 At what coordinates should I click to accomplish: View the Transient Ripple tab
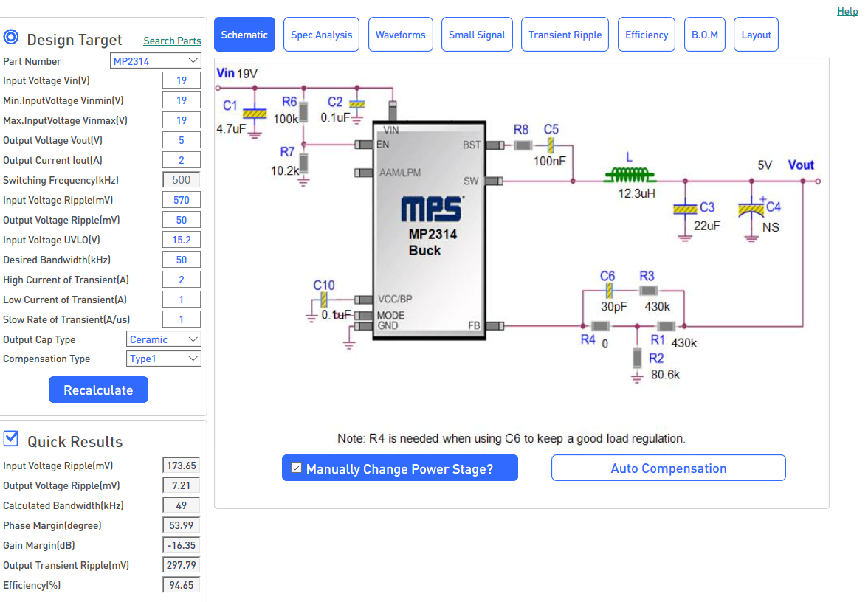coord(565,34)
